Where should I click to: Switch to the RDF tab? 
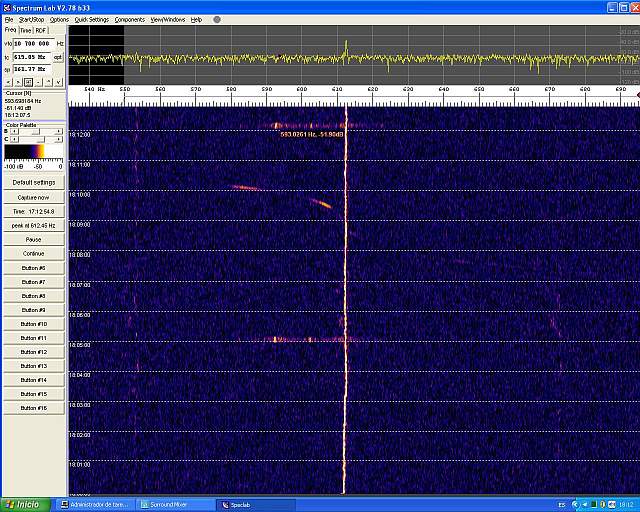41,30
